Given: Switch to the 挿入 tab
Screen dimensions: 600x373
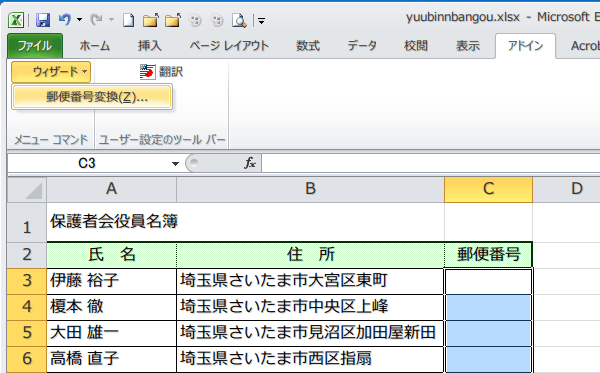Looking at the screenshot, I should point(149,46).
